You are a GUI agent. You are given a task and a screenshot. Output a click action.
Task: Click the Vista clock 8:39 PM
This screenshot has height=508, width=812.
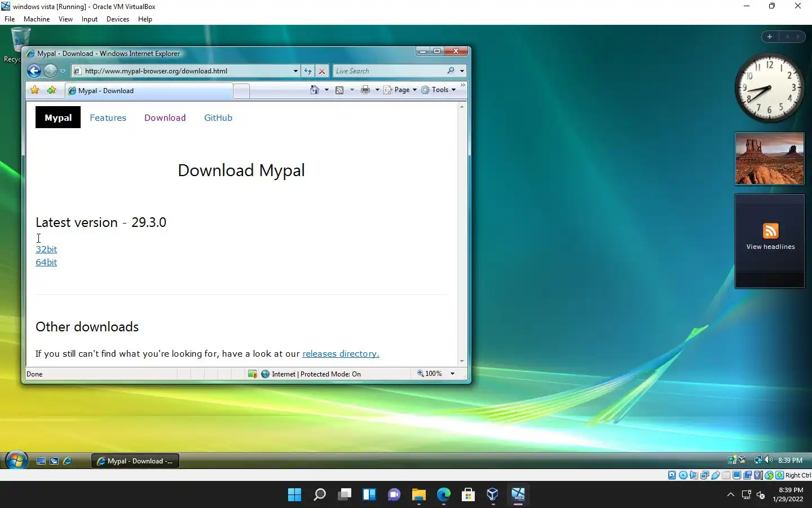(x=790, y=460)
